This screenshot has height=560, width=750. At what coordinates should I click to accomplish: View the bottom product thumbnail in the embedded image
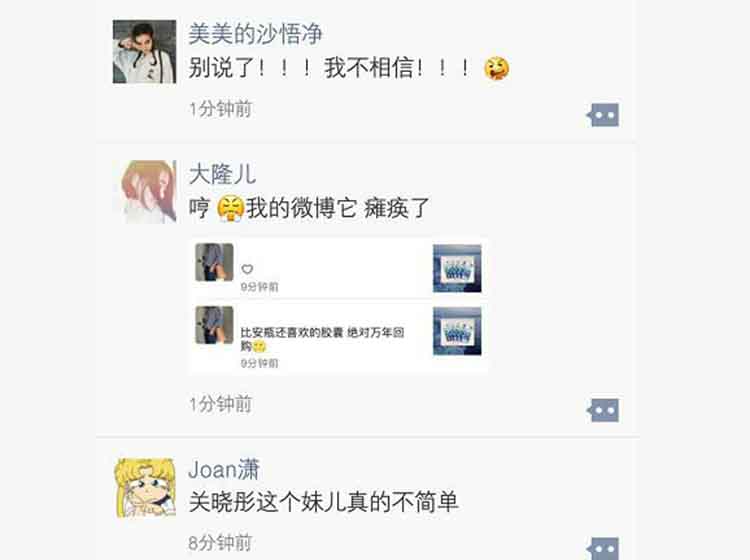point(457,331)
